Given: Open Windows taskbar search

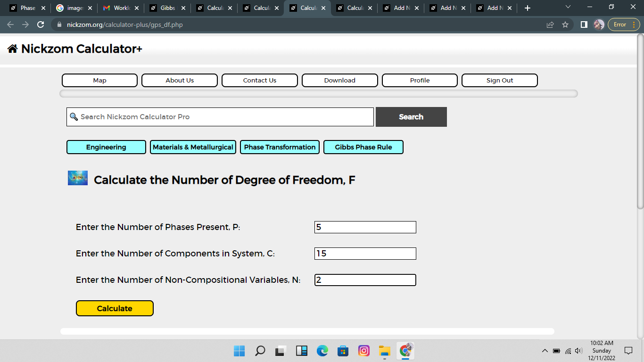Looking at the screenshot, I should pos(260,351).
